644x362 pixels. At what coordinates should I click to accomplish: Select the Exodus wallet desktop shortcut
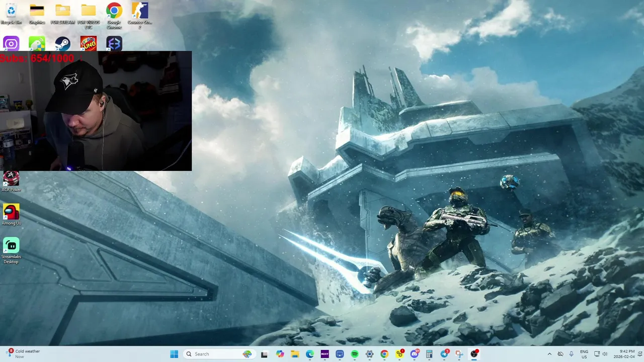(114, 44)
